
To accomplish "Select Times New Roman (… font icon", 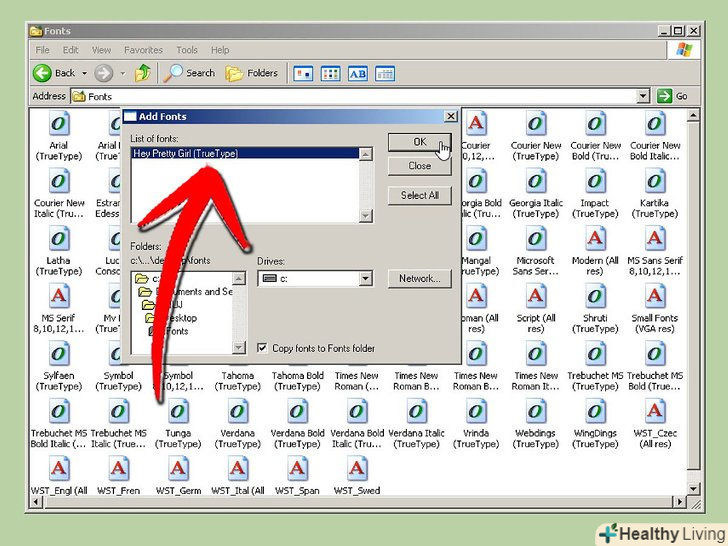I will (x=357, y=381).
